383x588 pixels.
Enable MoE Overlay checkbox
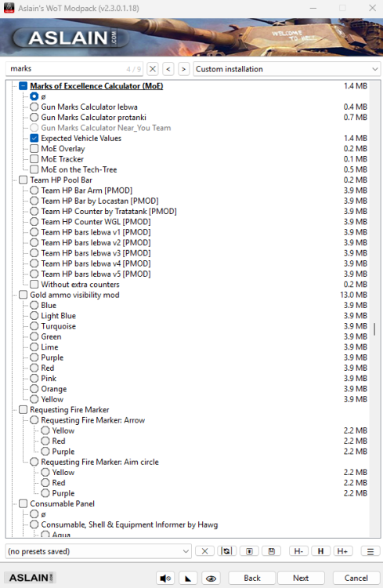coord(34,148)
